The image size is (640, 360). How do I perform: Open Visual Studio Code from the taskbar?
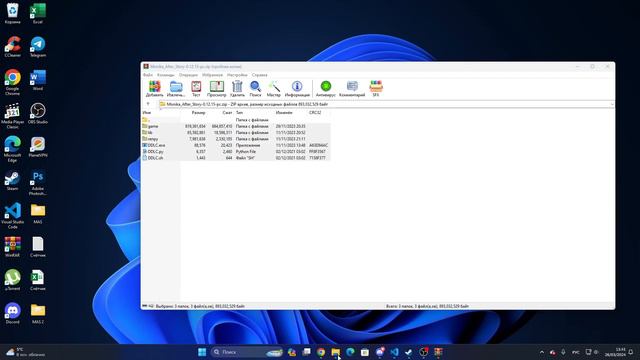(x=394, y=352)
